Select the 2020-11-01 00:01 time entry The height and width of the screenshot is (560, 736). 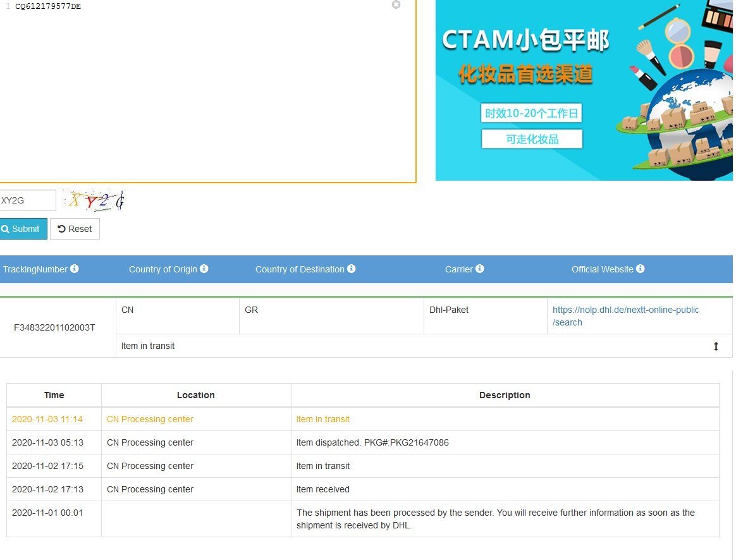click(x=47, y=513)
